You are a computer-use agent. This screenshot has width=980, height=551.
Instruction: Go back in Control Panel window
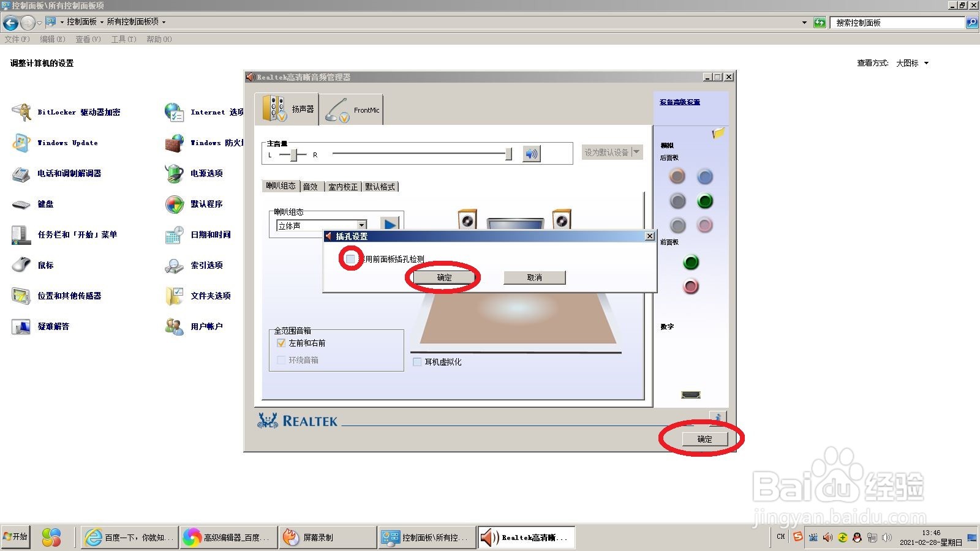tap(10, 23)
